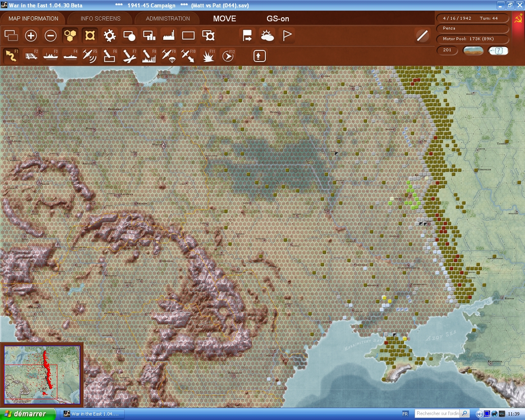Click the F12 arrow-in-circle icon
Image resolution: width=525 pixels, height=420 pixels.
coord(228,56)
